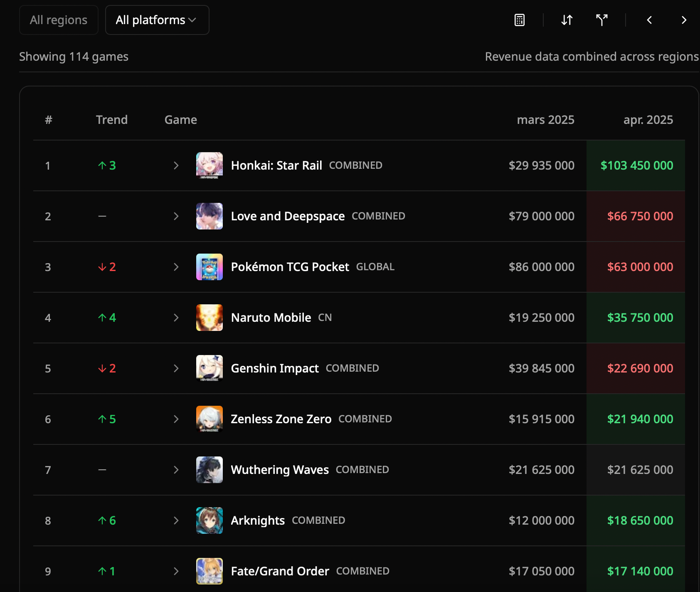
Task: Click Fate/Grand Order April revenue $17 140 000
Action: coord(640,571)
